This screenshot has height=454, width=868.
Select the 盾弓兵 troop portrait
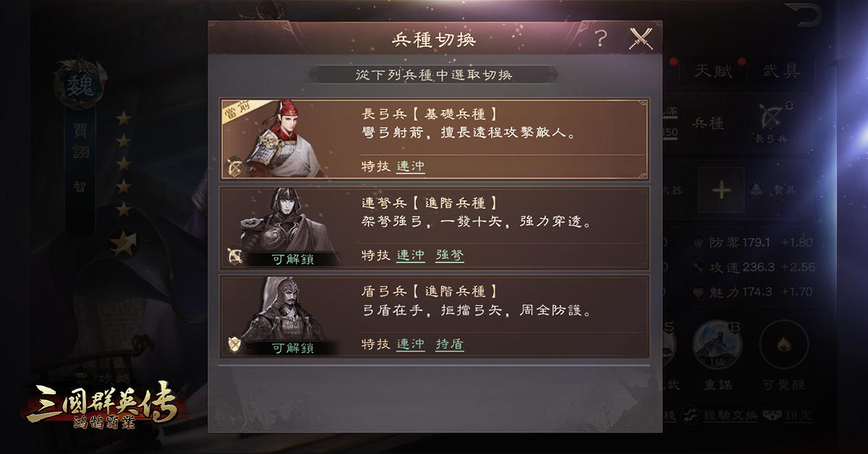tap(284, 316)
